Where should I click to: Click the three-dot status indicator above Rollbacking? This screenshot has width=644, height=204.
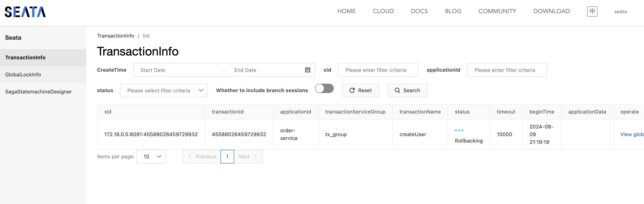coord(459,130)
